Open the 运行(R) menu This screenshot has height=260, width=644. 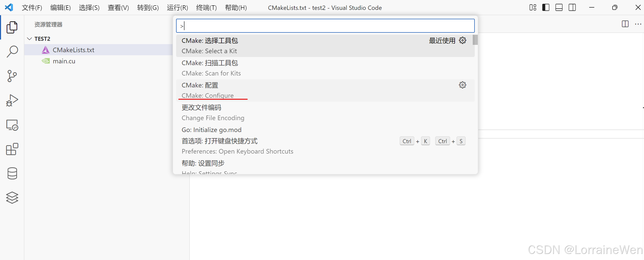pyautogui.click(x=177, y=8)
